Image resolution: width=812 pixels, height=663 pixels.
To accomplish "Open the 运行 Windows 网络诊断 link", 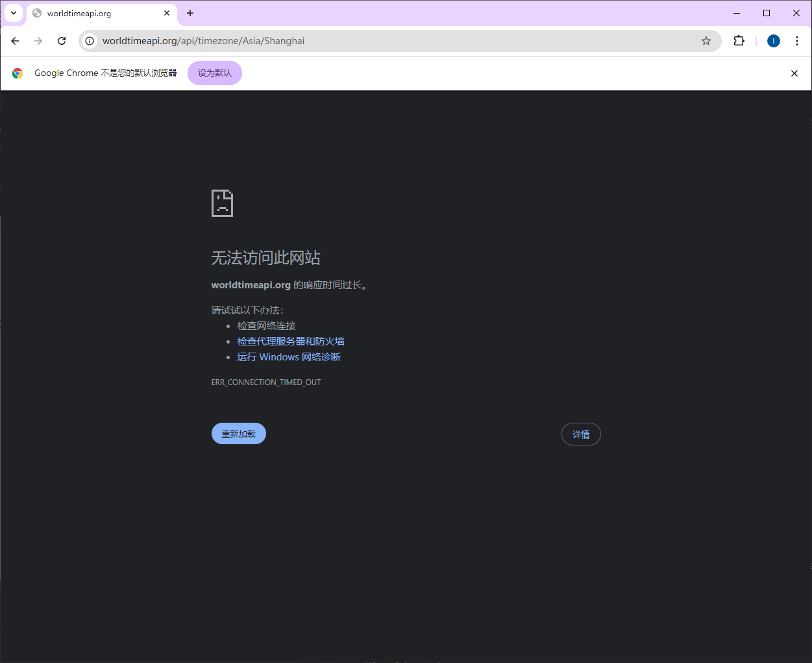I will [289, 357].
